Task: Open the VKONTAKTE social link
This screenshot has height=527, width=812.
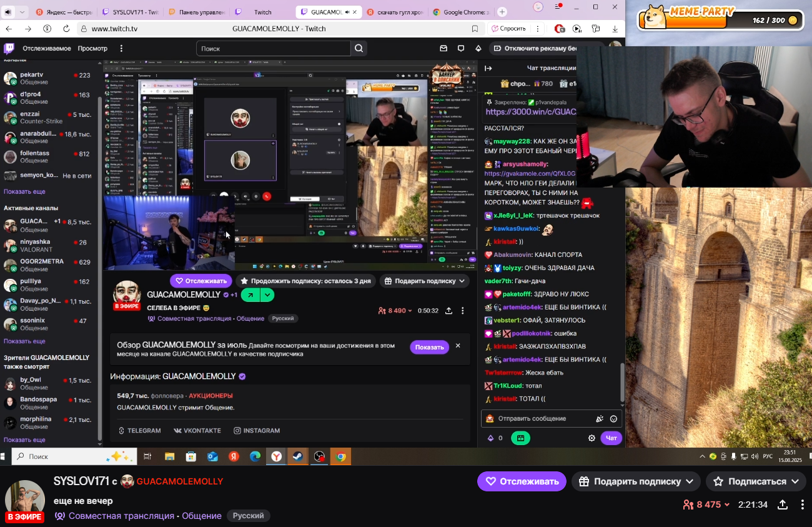Action: (197, 431)
